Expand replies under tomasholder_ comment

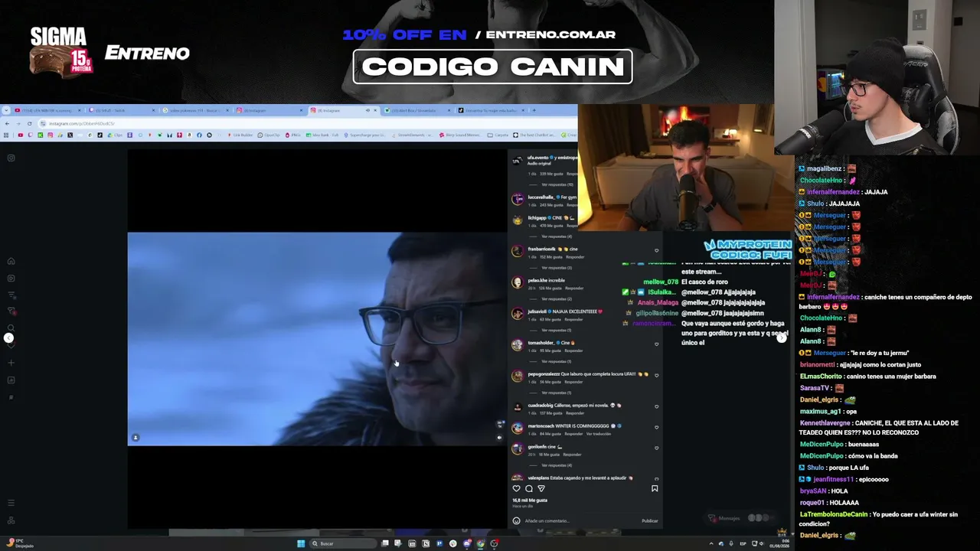pos(557,361)
